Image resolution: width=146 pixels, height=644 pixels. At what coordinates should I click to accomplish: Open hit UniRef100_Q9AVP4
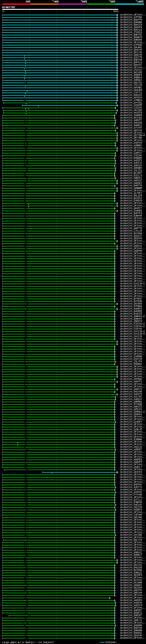131,27
